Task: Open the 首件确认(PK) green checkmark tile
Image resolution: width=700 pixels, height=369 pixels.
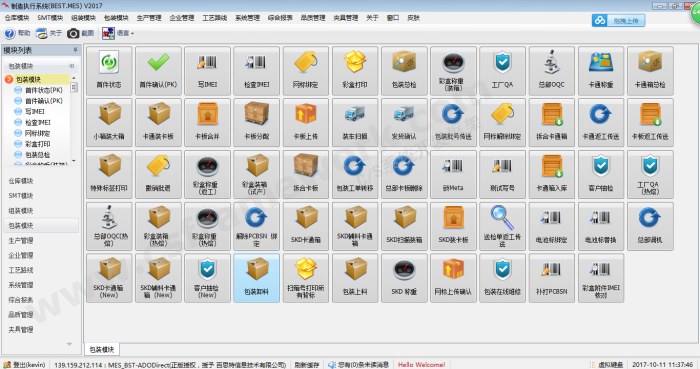Action: tap(158, 70)
